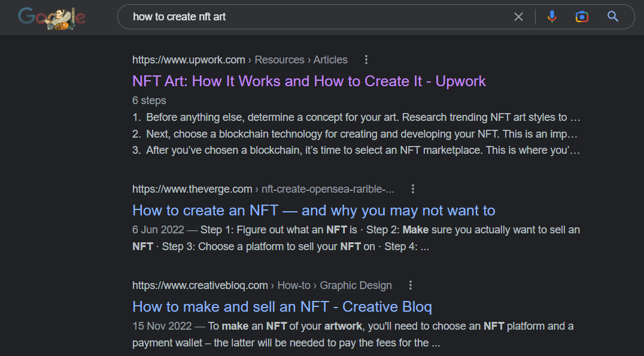Open search by image camera icon

click(x=582, y=17)
